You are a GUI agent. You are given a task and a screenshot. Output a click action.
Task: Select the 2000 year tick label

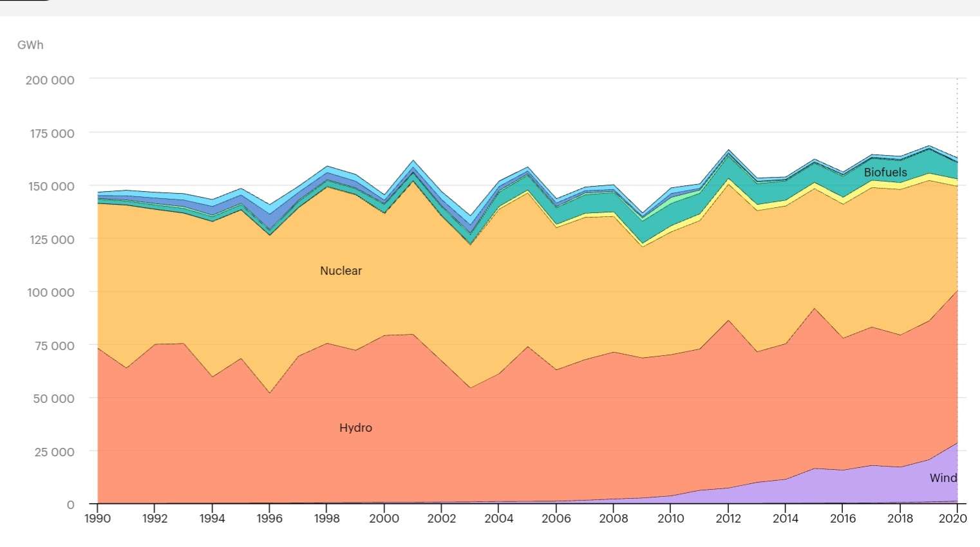coord(384,519)
